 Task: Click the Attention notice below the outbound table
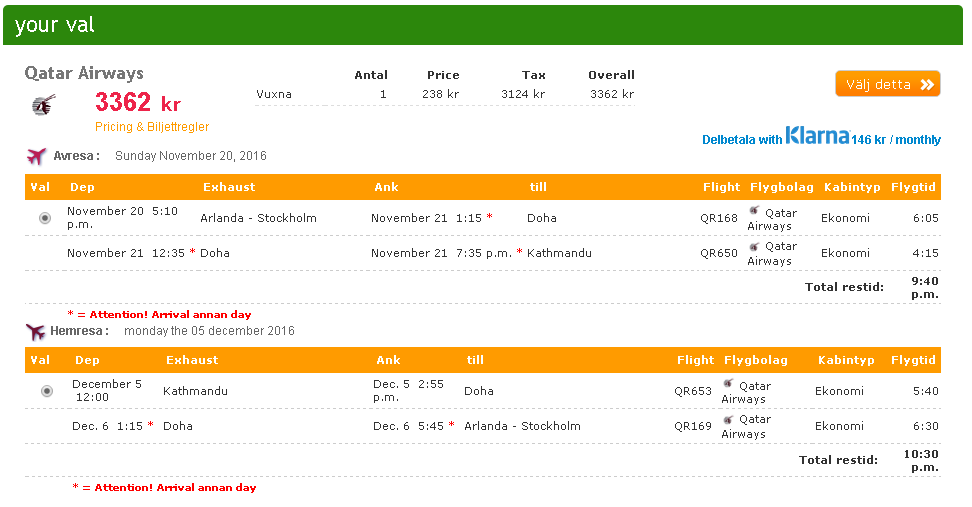point(159,314)
